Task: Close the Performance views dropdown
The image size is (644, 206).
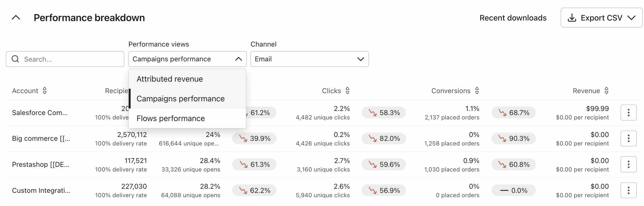Action: [238, 59]
